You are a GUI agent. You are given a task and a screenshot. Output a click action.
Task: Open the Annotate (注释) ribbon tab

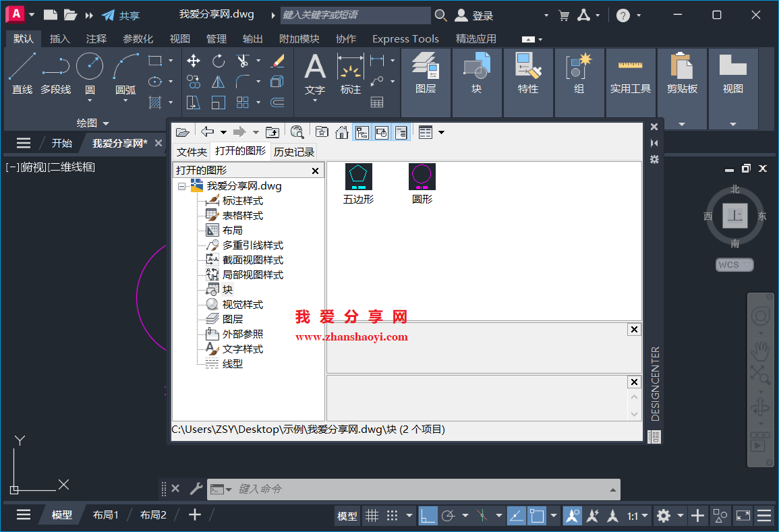point(96,38)
